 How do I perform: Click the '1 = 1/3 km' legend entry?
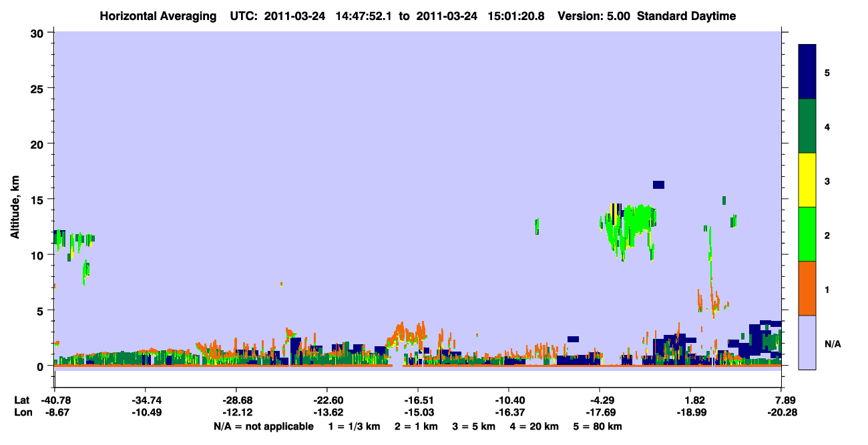pyautogui.click(x=353, y=426)
